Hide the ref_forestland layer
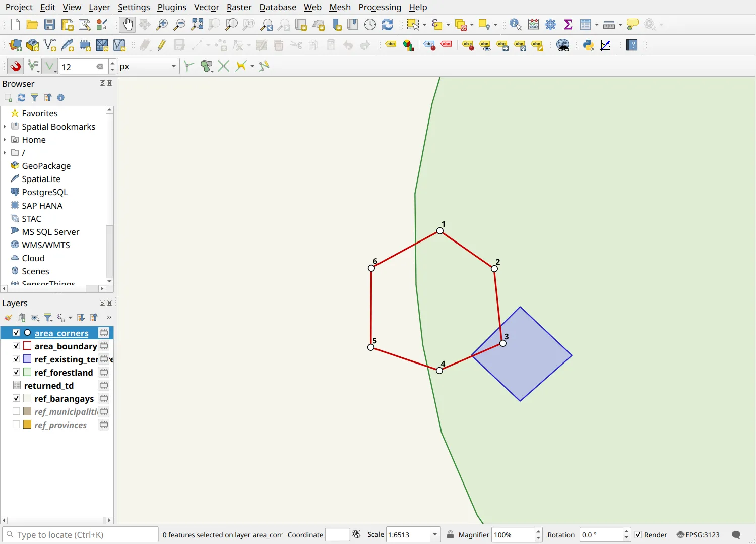This screenshot has height=544, width=756. coord(16,372)
